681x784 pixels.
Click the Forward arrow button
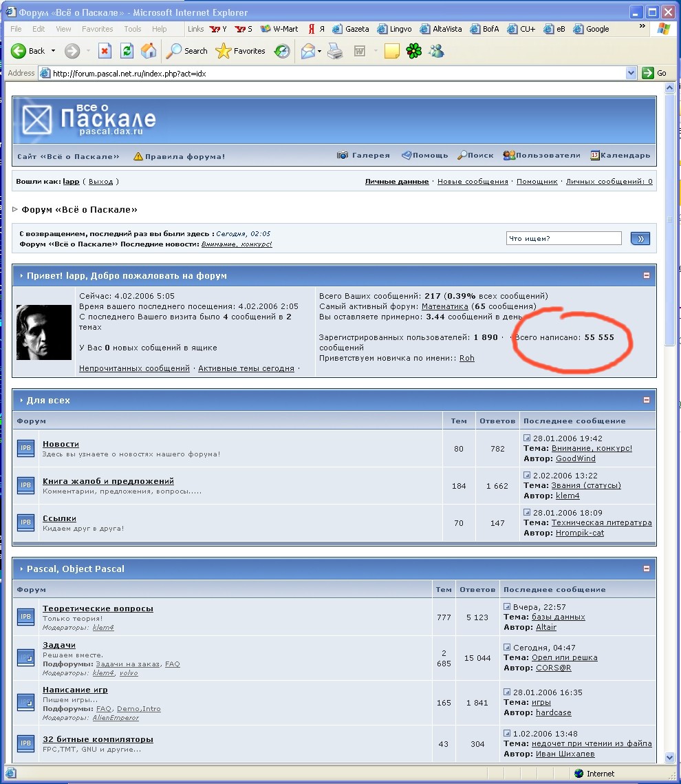pyautogui.click(x=72, y=51)
